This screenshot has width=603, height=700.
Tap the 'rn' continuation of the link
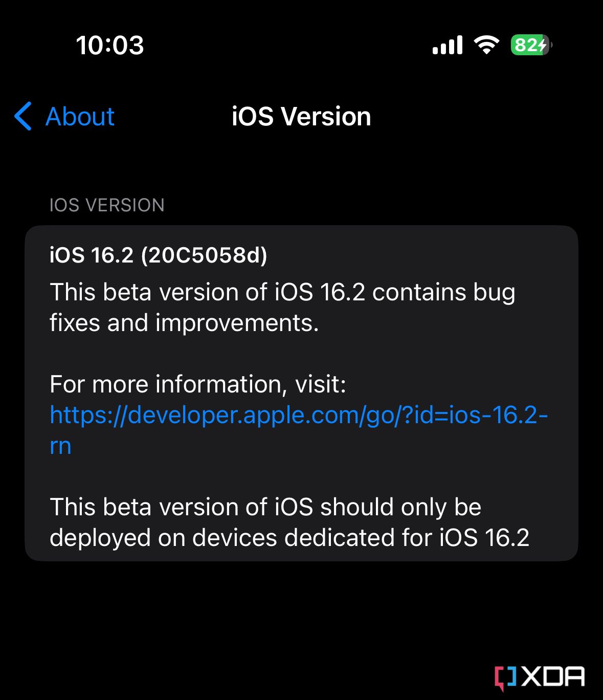(60, 447)
